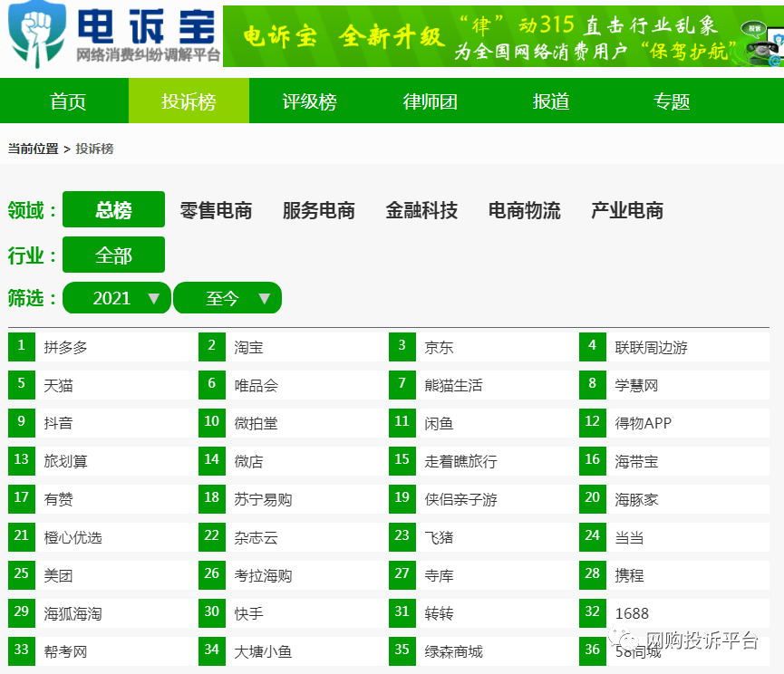Open the entry 帮考网
784x674 pixels.
[x=65, y=651]
